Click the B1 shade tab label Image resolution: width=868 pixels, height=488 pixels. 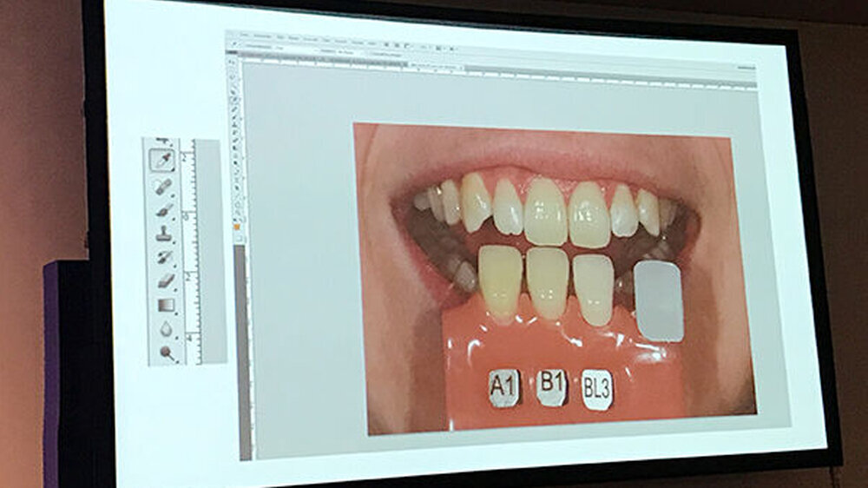551,387
